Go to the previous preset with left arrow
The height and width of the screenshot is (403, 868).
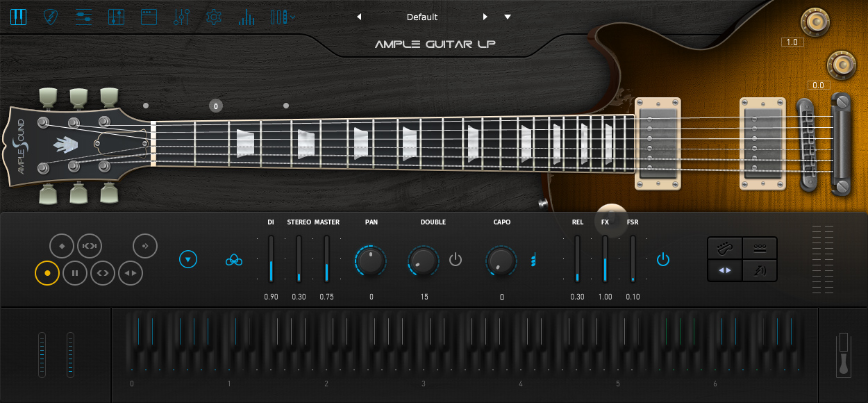click(359, 17)
